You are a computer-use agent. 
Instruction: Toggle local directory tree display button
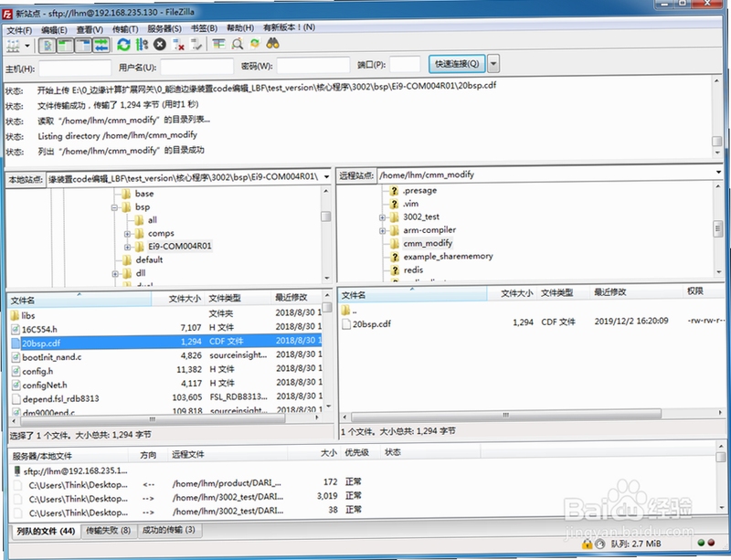tap(65, 46)
